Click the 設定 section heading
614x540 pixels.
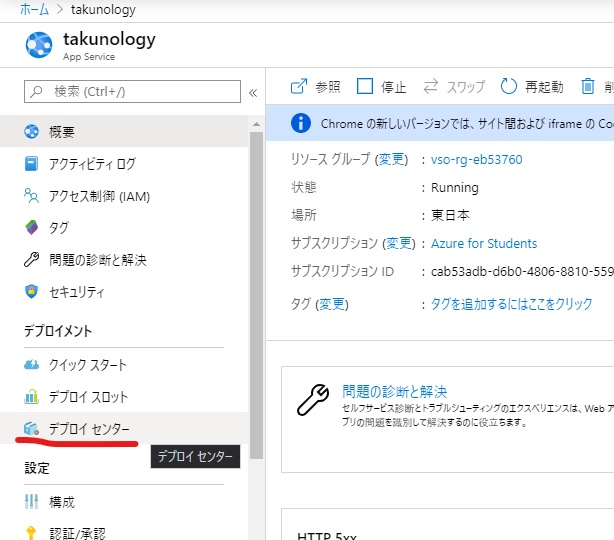click(37, 468)
